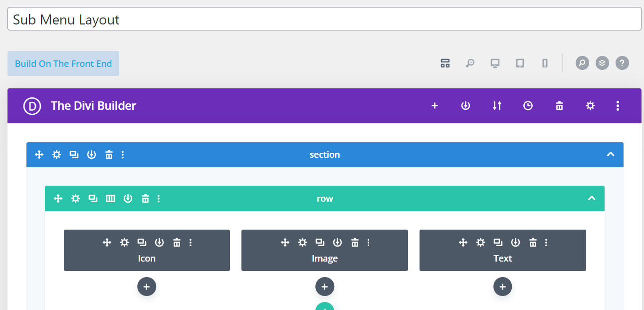Viewport: 644px width, 310px height.
Task: Toggle tablet preview mode
Action: point(519,63)
